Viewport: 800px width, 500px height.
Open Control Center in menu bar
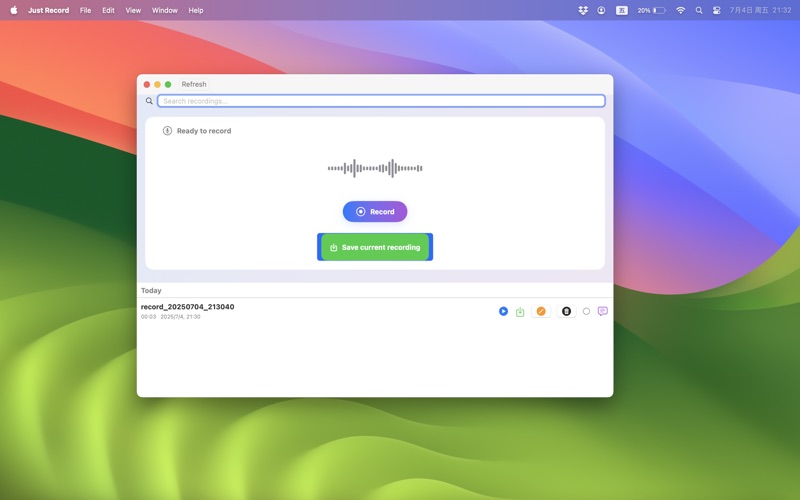click(x=716, y=10)
